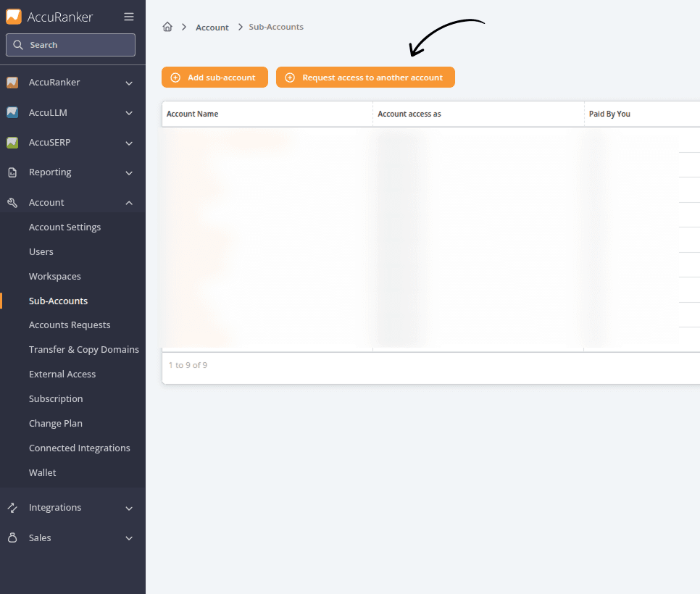Click the Add sub-account button label
This screenshot has height=594, width=700.
coord(222,78)
